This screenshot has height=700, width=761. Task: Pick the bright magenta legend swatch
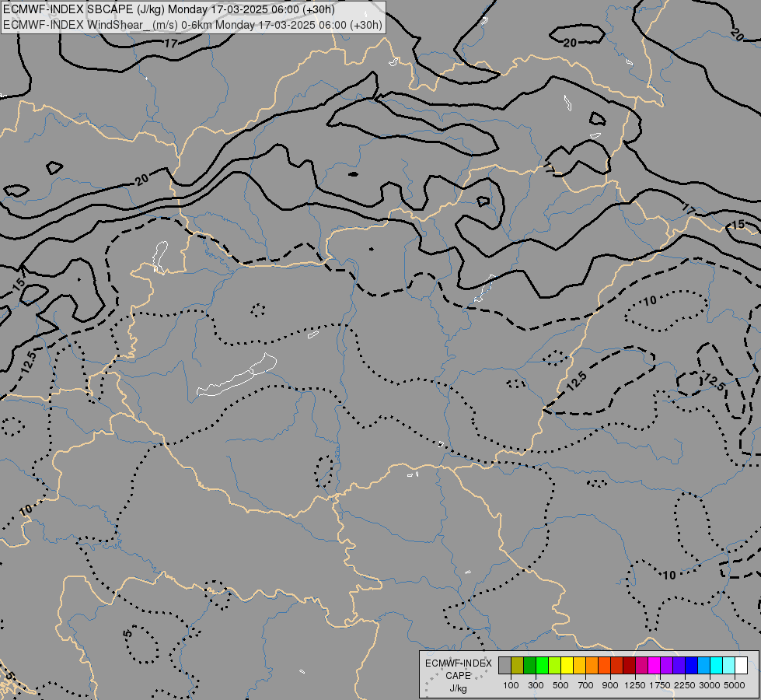tap(655, 666)
